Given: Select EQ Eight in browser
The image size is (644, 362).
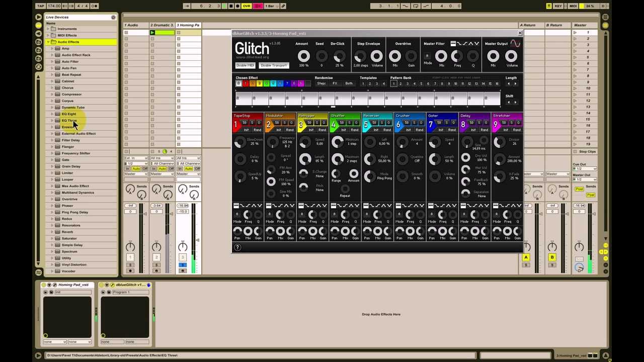Looking at the screenshot, I should point(69,114).
